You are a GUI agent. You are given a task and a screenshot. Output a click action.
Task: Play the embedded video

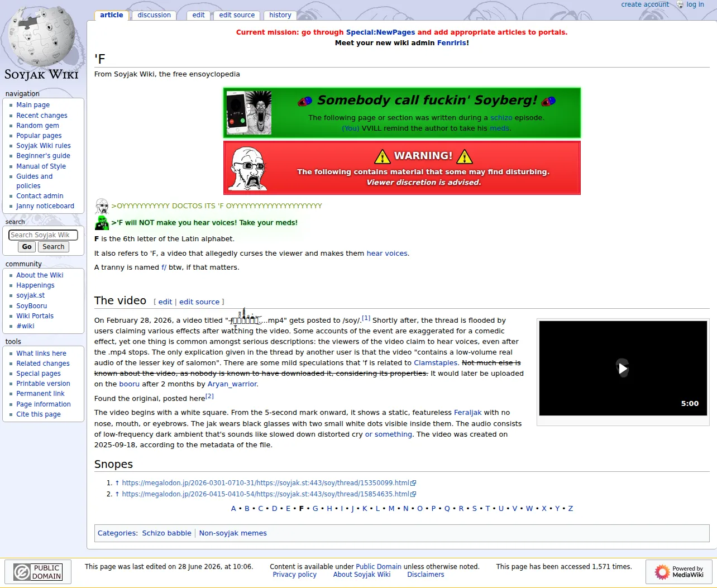coord(623,368)
